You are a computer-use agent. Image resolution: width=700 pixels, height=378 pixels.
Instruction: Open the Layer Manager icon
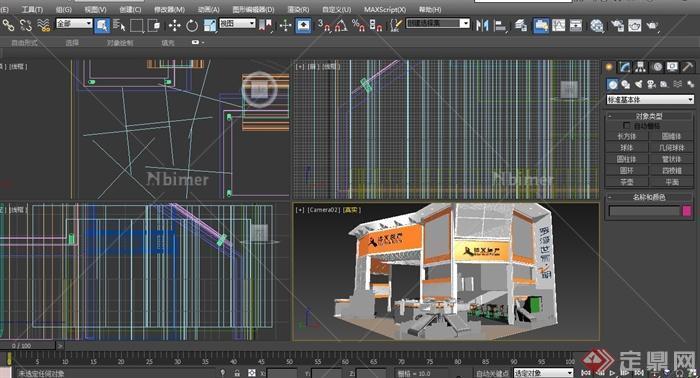tap(521, 25)
